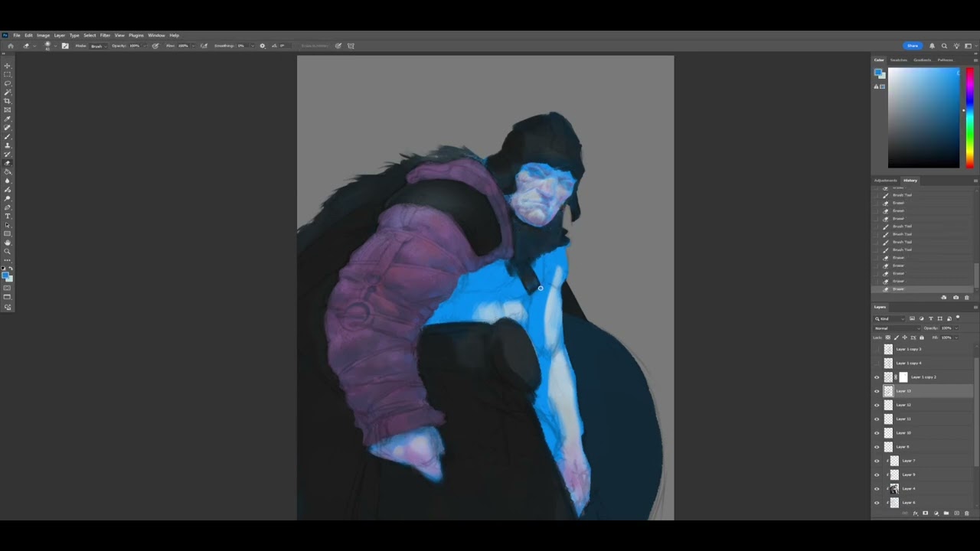Open the Color panel menu

coord(975,60)
